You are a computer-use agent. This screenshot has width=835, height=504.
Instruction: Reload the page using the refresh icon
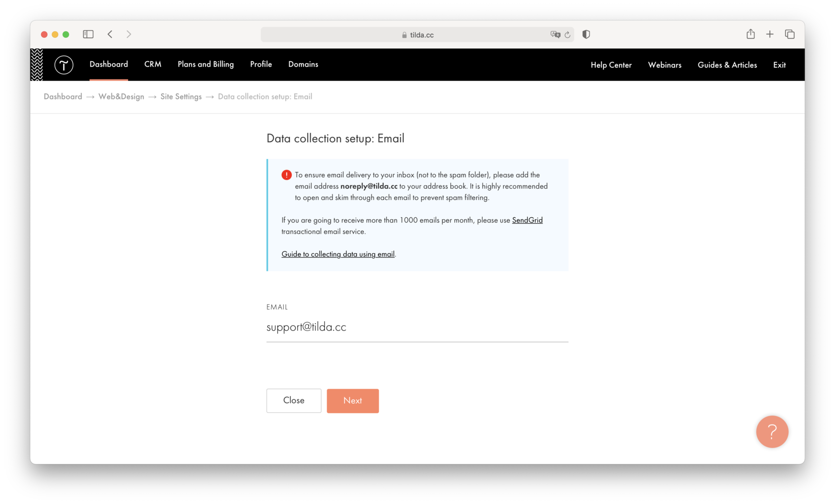pyautogui.click(x=567, y=34)
